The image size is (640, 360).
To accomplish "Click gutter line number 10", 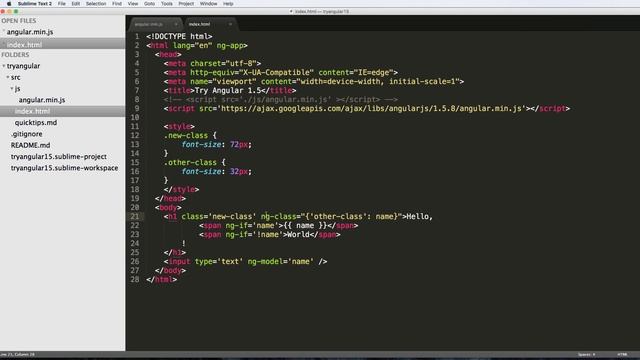I will pyautogui.click(x=135, y=118).
